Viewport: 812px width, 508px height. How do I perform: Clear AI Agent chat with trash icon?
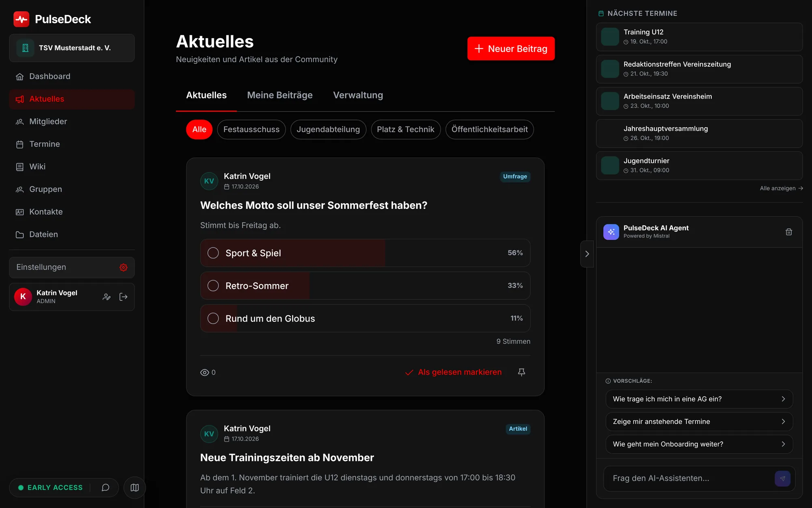(x=789, y=232)
